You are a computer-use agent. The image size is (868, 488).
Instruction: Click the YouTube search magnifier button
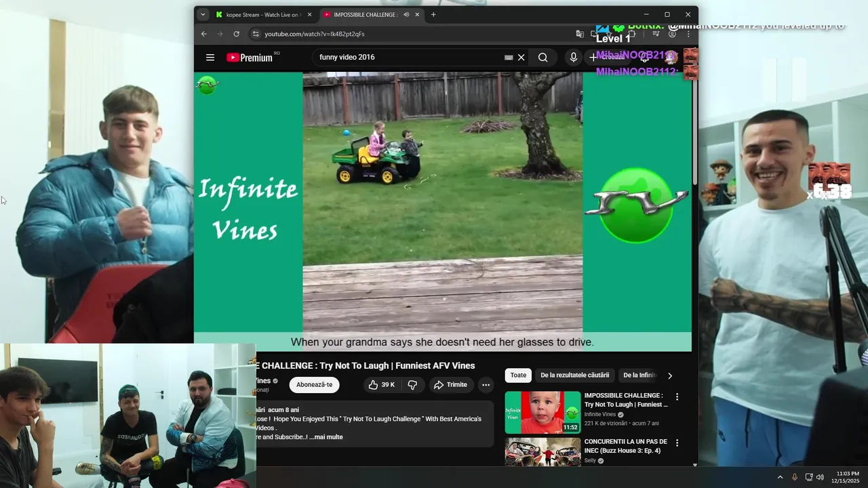pyautogui.click(x=542, y=58)
